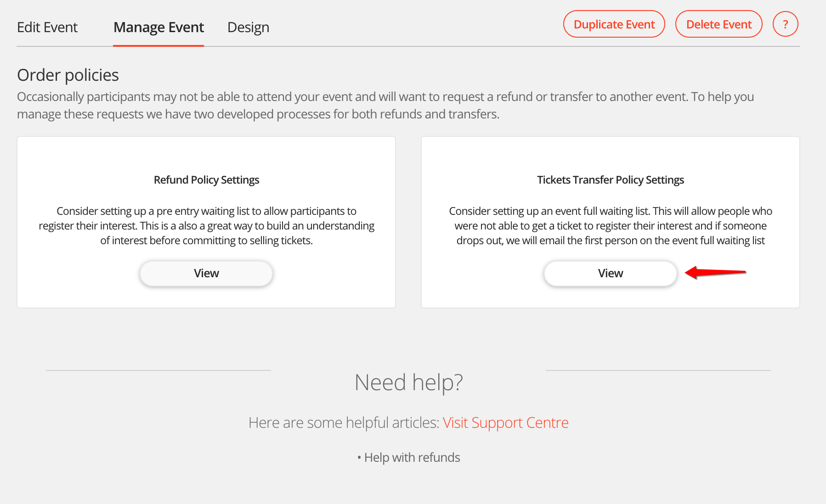The width and height of the screenshot is (826, 504).
Task: Click the Need help? heading
Action: coord(408,382)
